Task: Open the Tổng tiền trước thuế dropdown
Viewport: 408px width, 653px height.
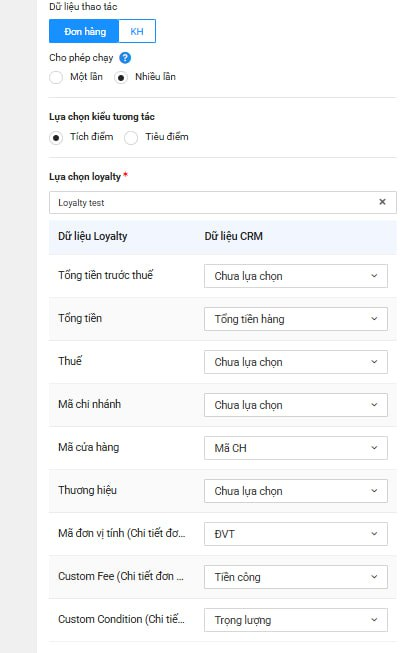Action: 296,276
